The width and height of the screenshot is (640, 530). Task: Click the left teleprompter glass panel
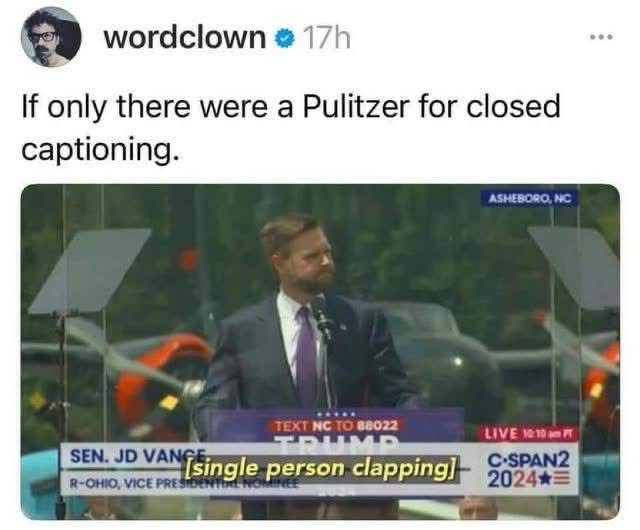(x=90, y=271)
